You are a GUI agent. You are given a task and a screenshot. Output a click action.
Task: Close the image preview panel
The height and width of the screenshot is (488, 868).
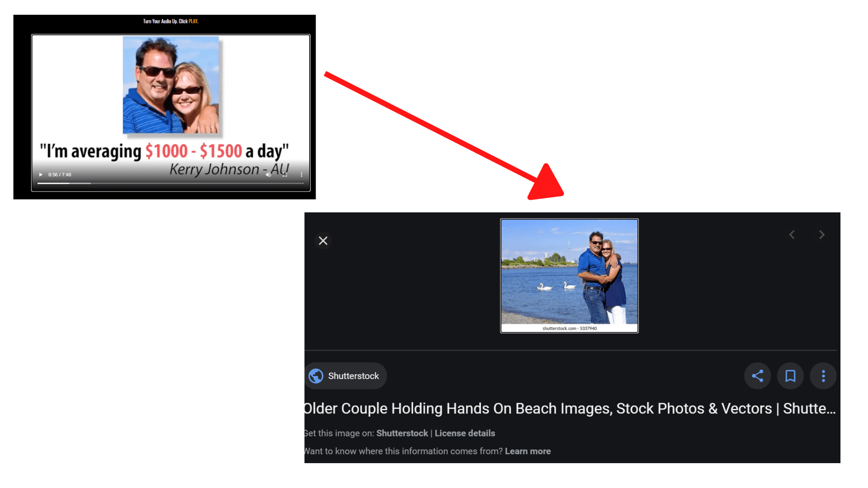click(x=323, y=241)
